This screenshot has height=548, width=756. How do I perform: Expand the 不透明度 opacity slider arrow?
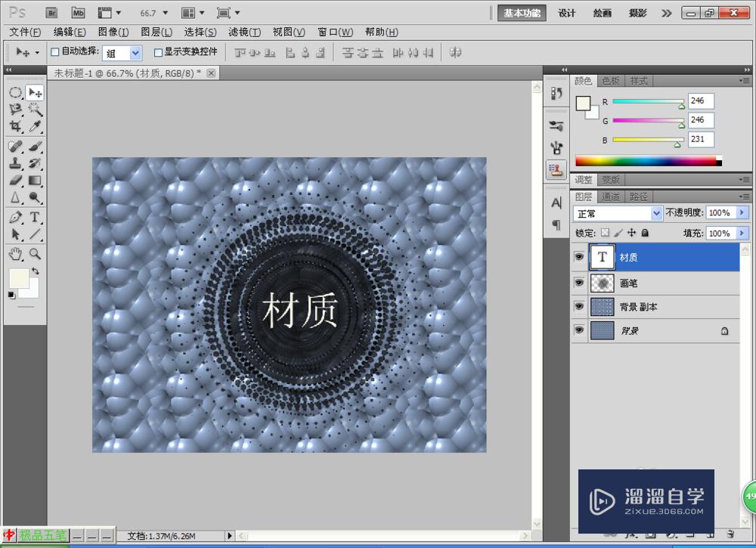click(742, 213)
